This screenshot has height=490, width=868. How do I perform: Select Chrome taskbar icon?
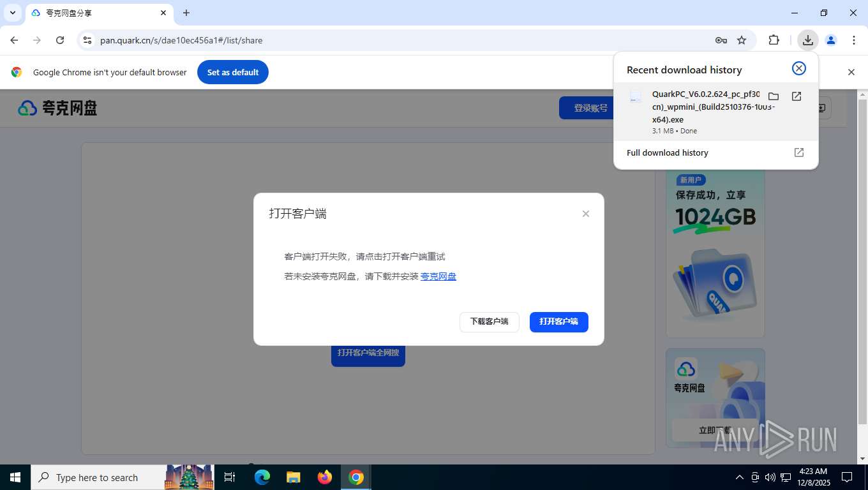[x=356, y=477]
